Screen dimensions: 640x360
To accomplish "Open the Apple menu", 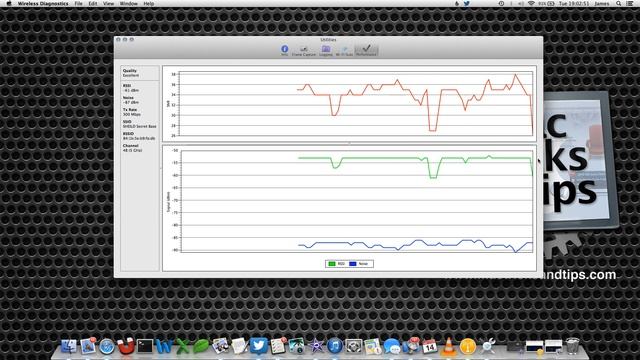I will coord(9,3).
